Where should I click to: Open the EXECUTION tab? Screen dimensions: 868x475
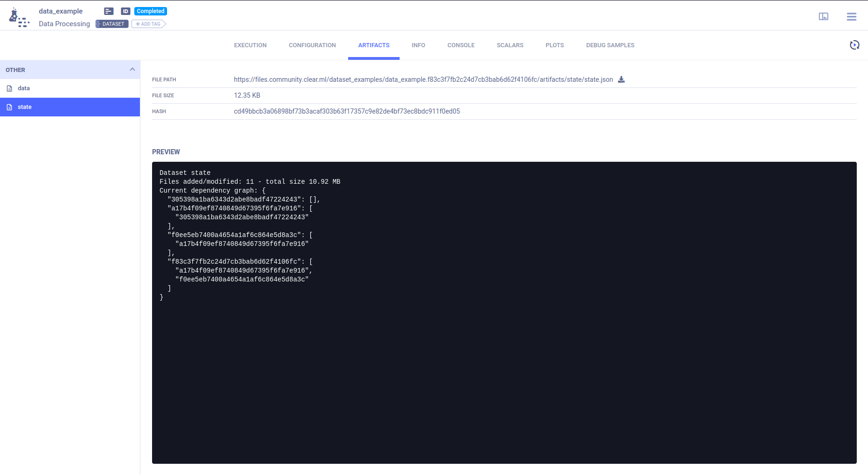(x=250, y=45)
